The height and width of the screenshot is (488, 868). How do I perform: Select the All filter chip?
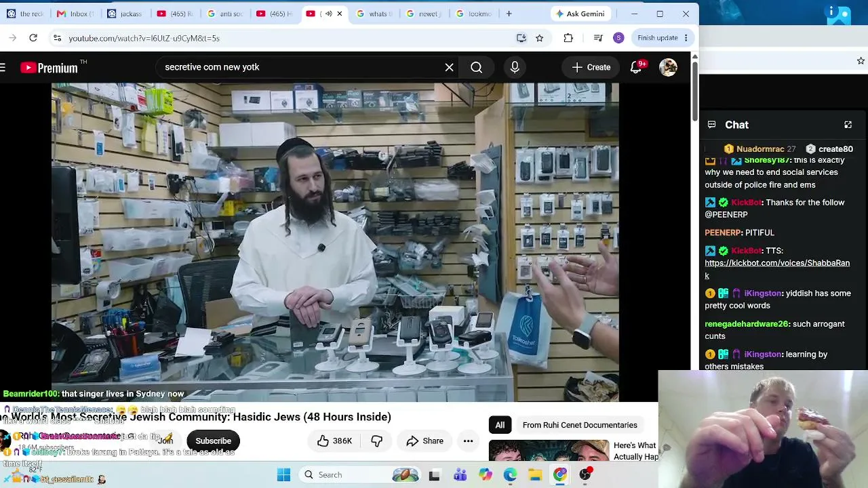pos(500,425)
